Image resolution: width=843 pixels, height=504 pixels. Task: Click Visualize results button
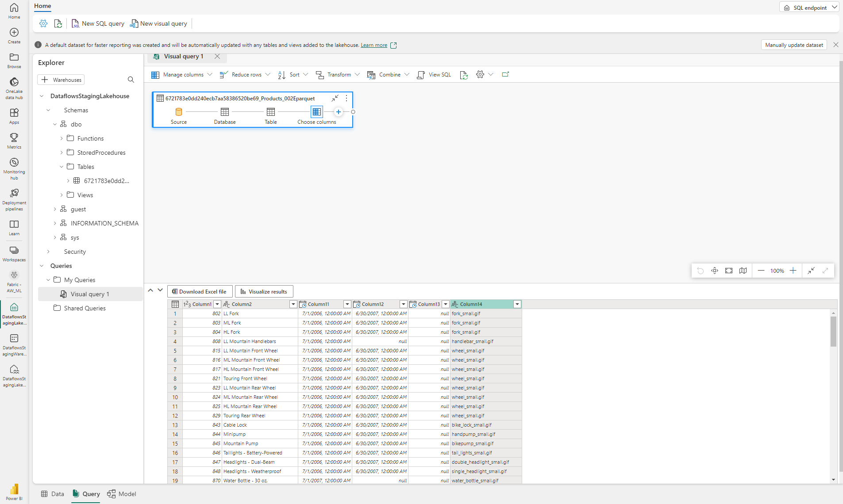(x=264, y=291)
